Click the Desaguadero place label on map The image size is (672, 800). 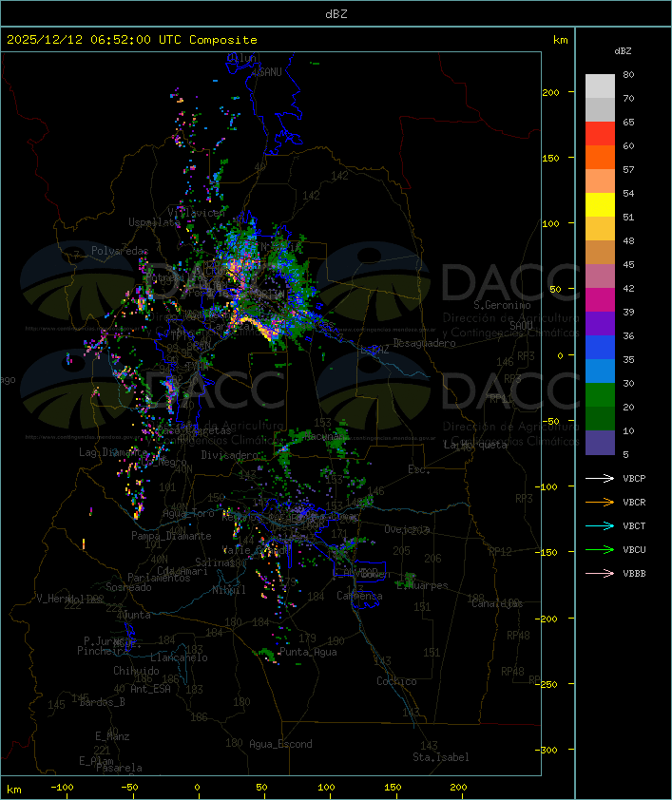point(424,343)
